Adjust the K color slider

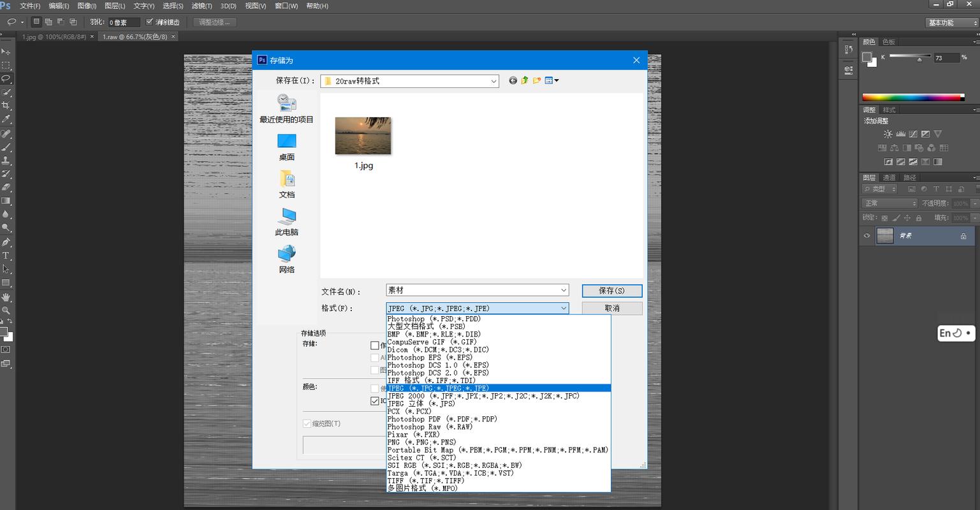click(919, 59)
